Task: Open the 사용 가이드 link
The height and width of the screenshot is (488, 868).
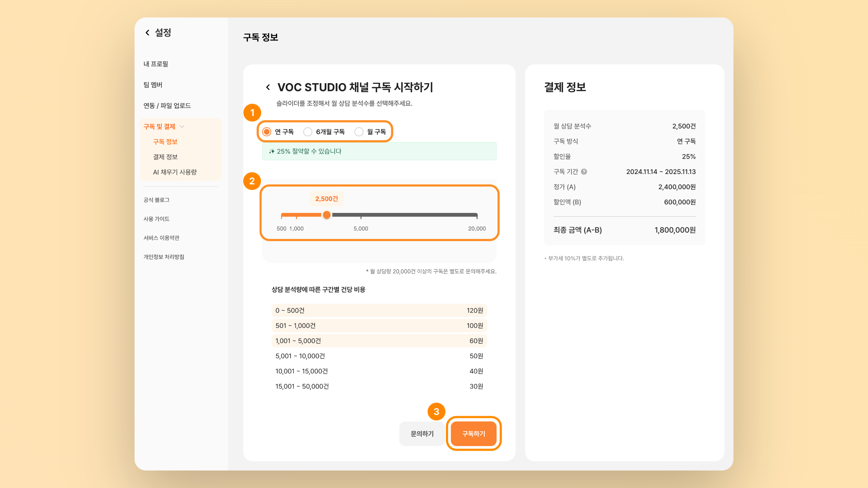Action: (156, 219)
